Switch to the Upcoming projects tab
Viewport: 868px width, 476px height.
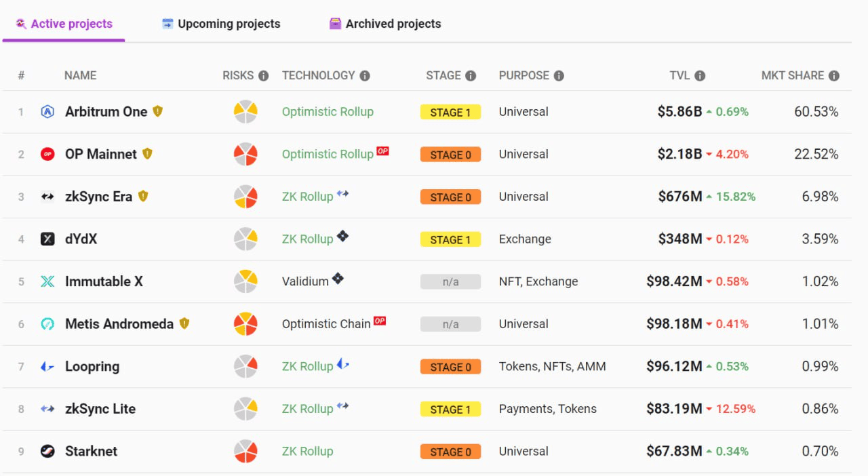221,24
